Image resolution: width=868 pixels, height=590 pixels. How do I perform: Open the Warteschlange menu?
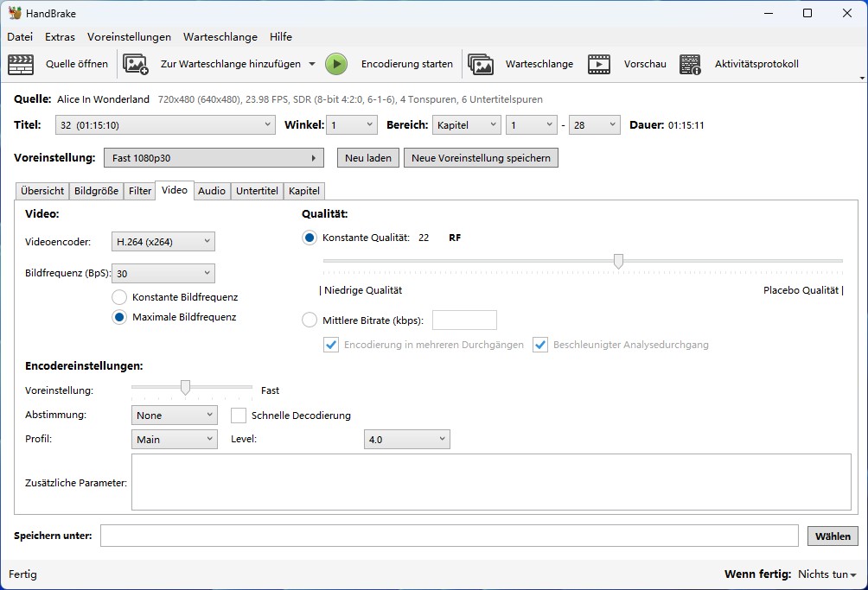click(220, 36)
